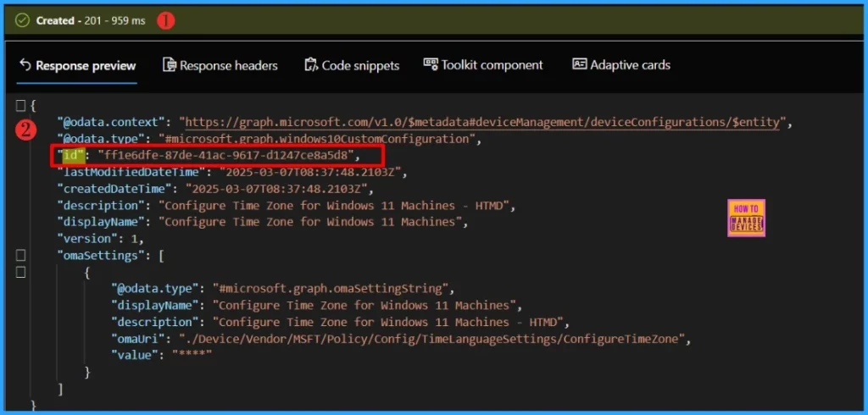Click the id value ff1e6dfe-87de-41ac-9617-d1247ce8a5d8
The image size is (868, 415).
click(225, 156)
